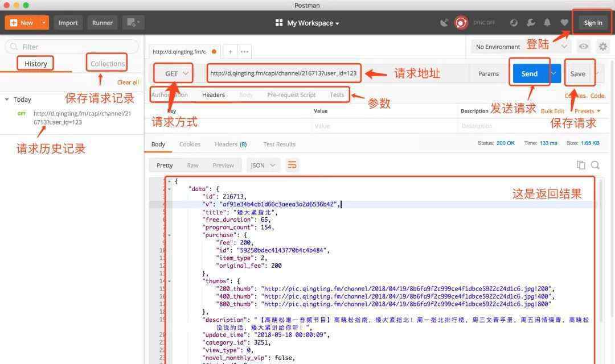Click the Code link
Screen dimensions: 615x364
click(x=597, y=96)
